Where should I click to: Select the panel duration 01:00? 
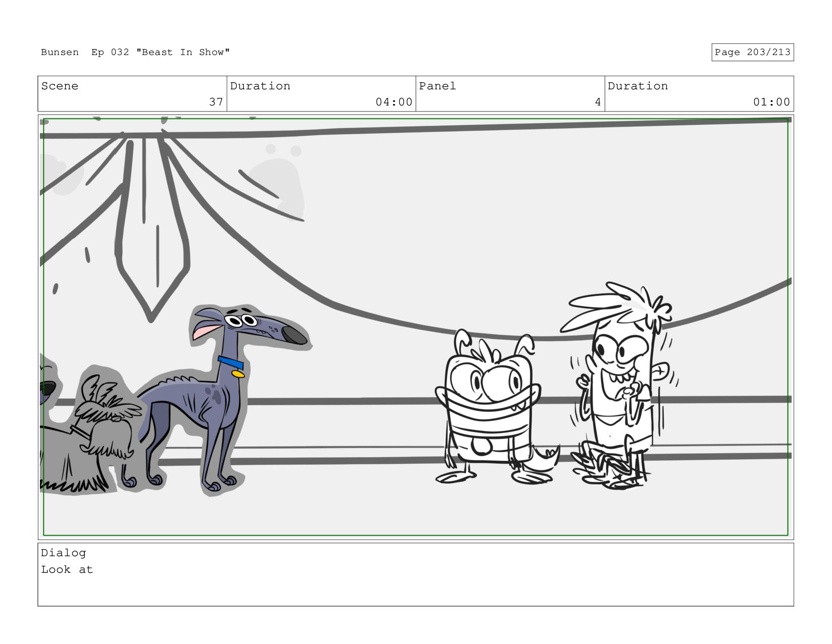[x=771, y=102]
